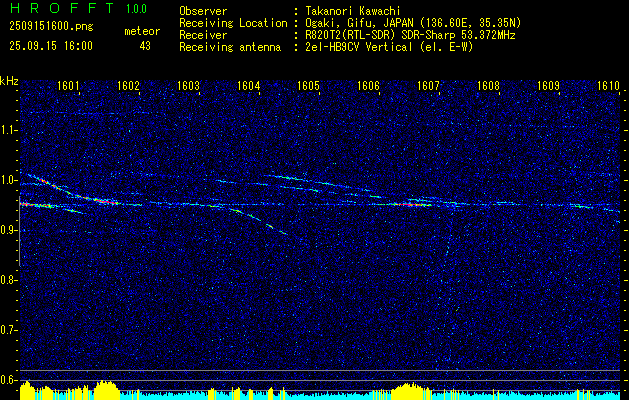Click the 0.8 kHz axis label

tap(9, 280)
